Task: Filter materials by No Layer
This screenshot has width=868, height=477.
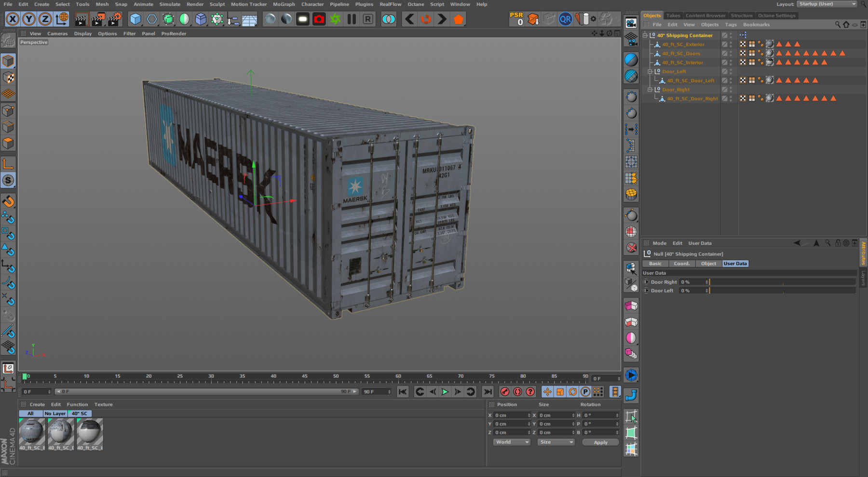Action: point(55,413)
